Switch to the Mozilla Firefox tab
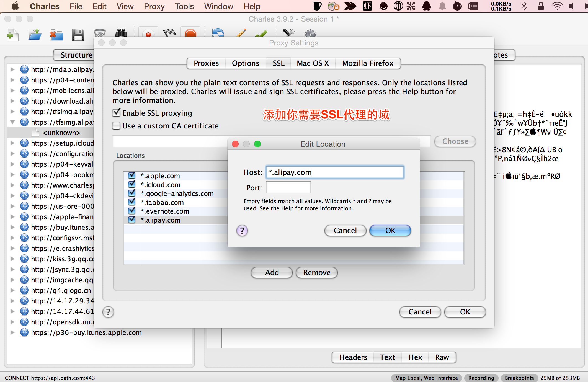This screenshot has width=588, height=382. pos(368,63)
